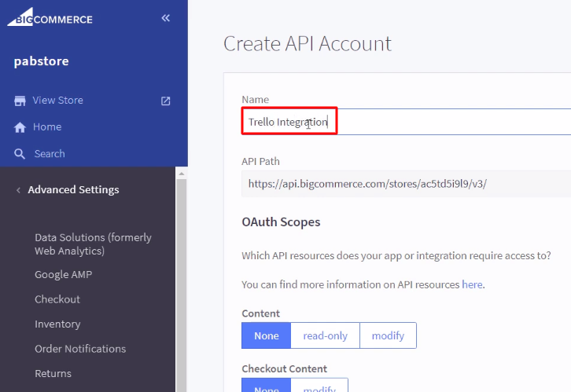The image size is (571, 392).
Task: Click Advanced Settings heading
Action: pos(74,190)
